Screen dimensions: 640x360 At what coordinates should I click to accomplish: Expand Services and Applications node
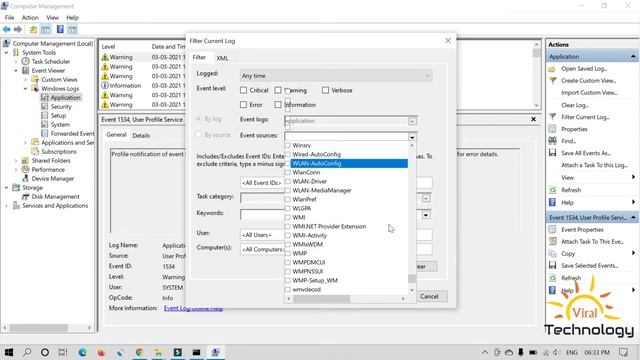pyautogui.click(x=7, y=206)
